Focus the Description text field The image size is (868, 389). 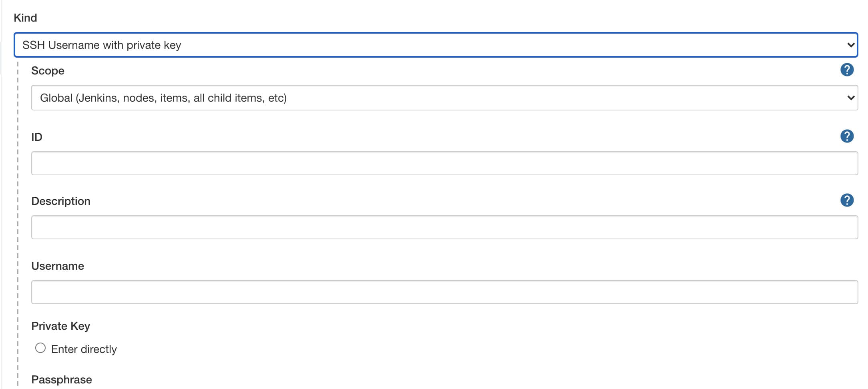[x=444, y=227]
